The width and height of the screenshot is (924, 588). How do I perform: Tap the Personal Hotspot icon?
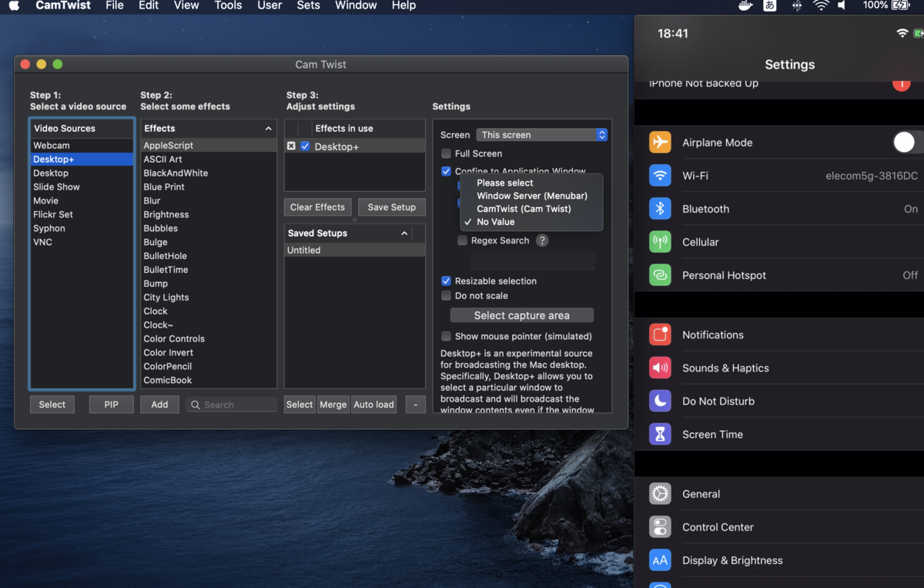(660, 275)
